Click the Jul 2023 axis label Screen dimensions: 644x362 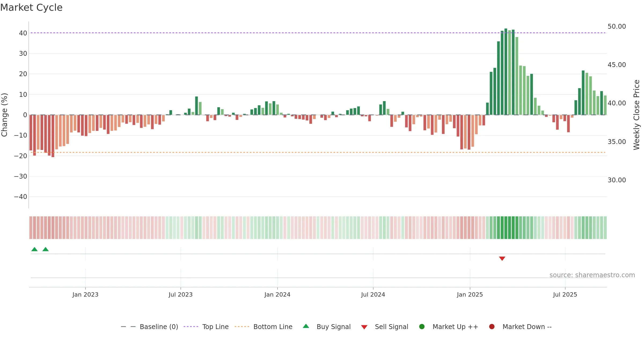point(181,295)
